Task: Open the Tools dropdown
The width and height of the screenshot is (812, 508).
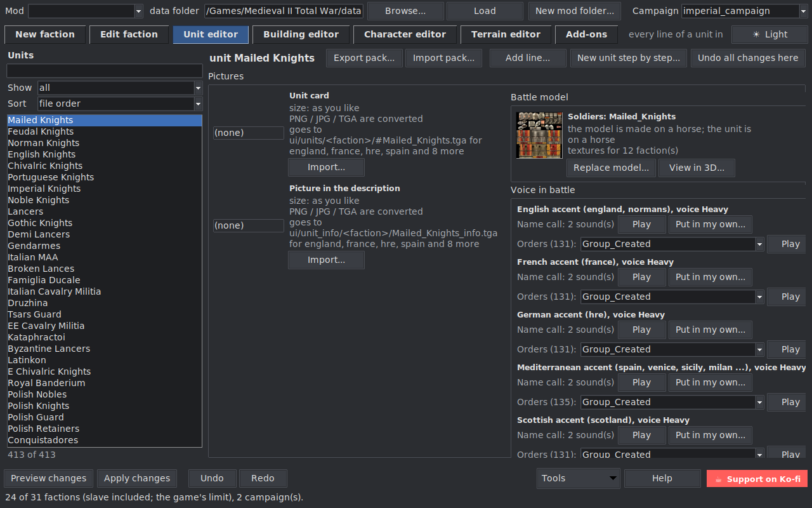Action: click(x=578, y=478)
